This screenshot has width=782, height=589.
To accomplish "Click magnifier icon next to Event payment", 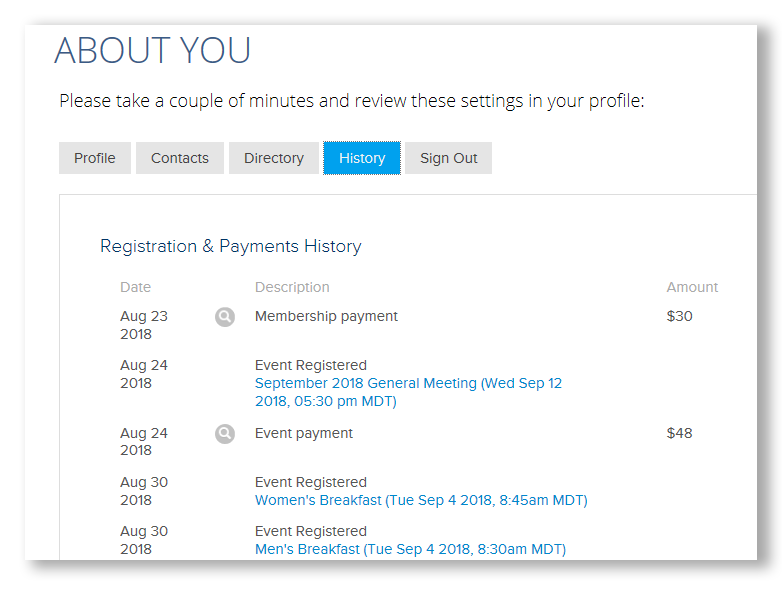I will pyautogui.click(x=225, y=434).
